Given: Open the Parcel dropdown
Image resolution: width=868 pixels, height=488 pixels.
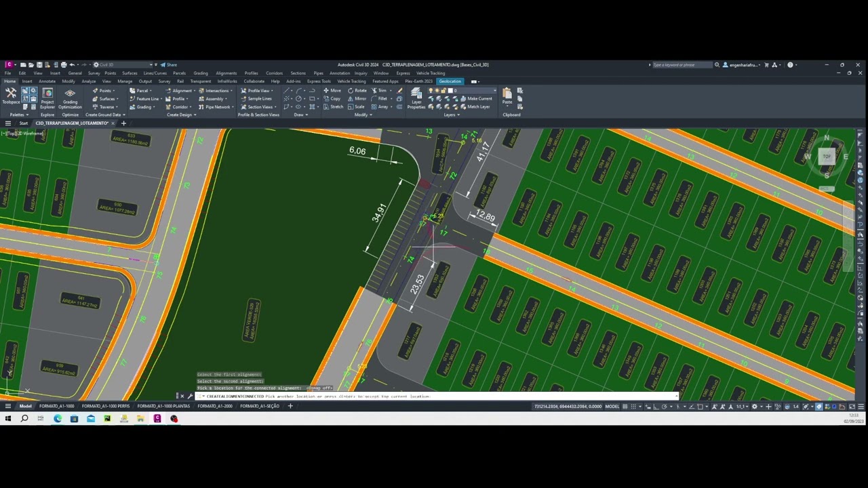Looking at the screenshot, I should 140,90.
